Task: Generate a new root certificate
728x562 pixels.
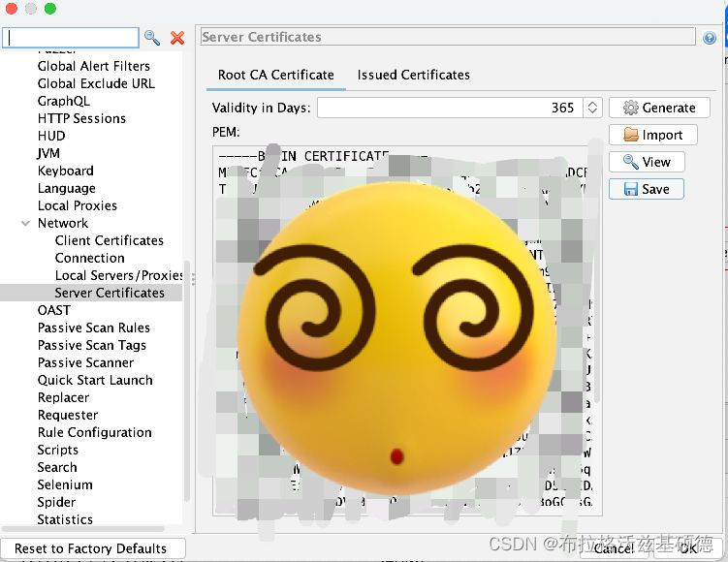Action: (x=659, y=108)
